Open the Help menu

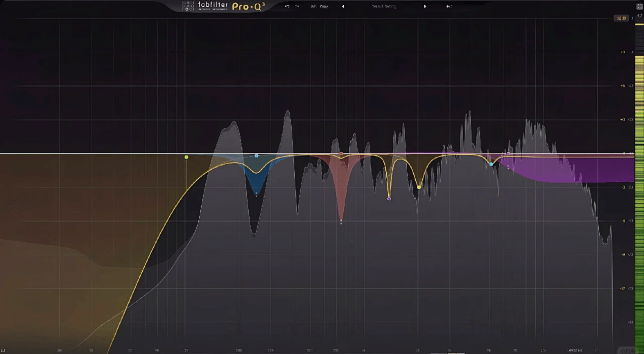coord(449,7)
